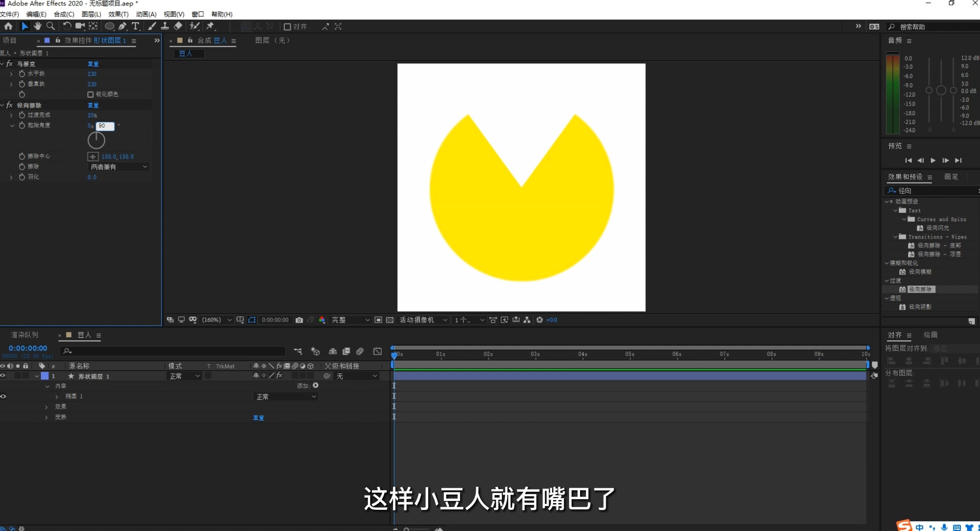Select the Brush tool
The height and width of the screenshot is (531, 980).
(153, 26)
